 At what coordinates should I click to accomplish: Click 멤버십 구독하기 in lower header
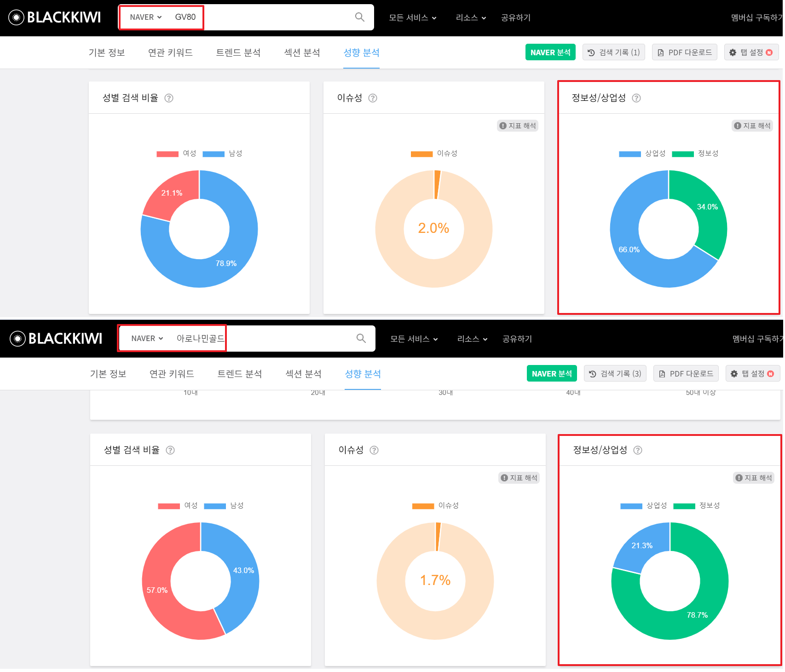(x=758, y=339)
